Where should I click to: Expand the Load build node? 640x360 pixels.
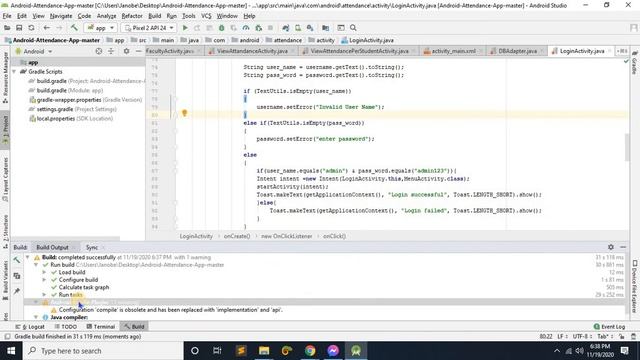click(44, 272)
